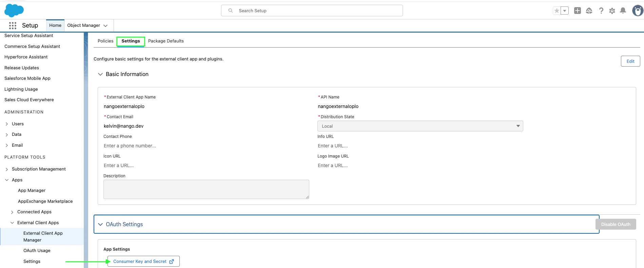Collapse the Apps tree node
Image resolution: width=644 pixels, height=268 pixels.
point(7,180)
